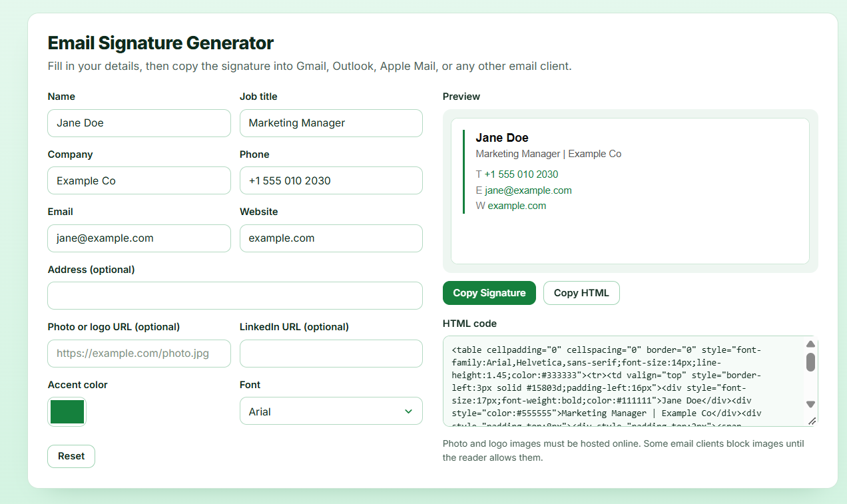Click the Website input box
This screenshot has width=847, height=504.
coord(331,238)
